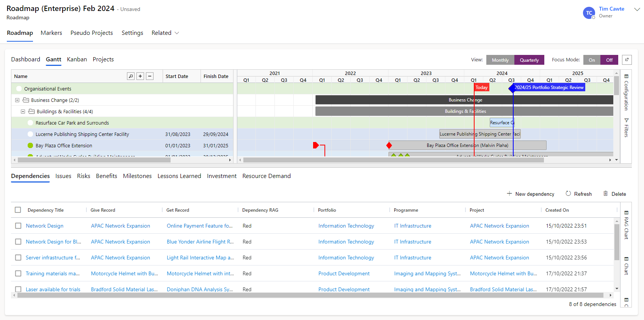The height and width of the screenshot is (320, 644).
Task: Open Tim Cawte owner link
Action: point(611,9)
